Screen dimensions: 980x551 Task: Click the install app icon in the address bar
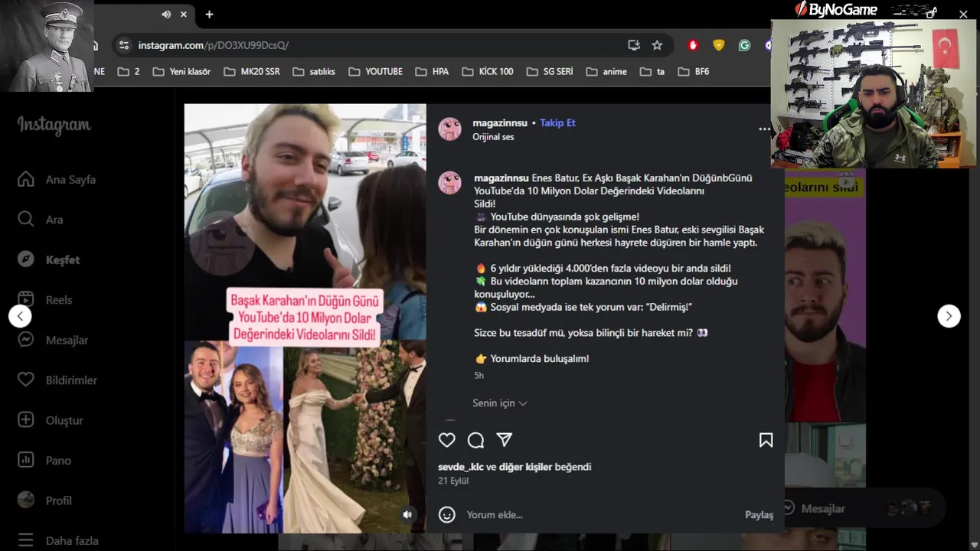pos(634,45)
